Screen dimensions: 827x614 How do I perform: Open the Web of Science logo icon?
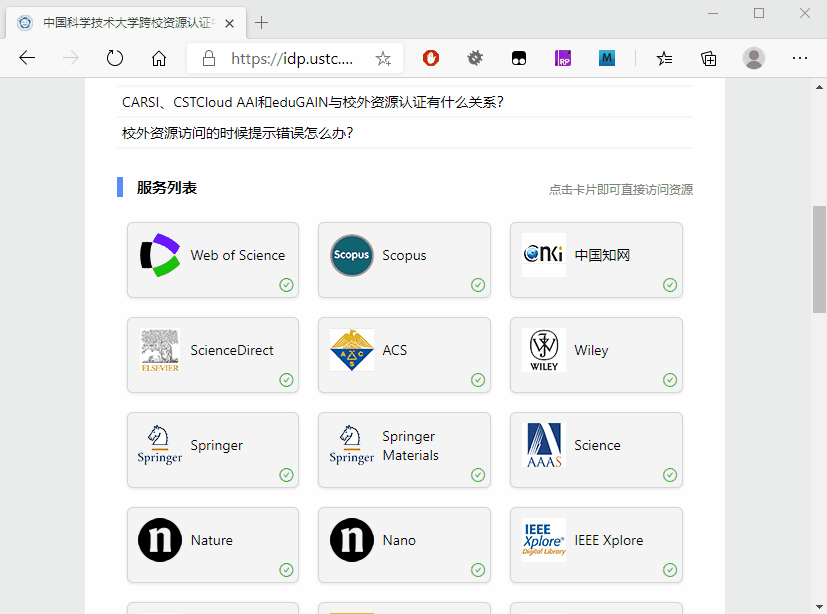pos(160,255)
